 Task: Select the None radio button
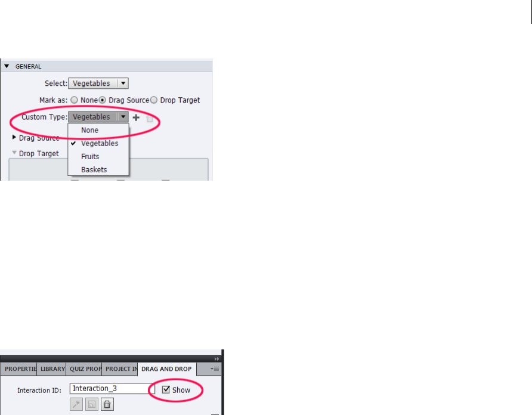[x=74, y=100]
